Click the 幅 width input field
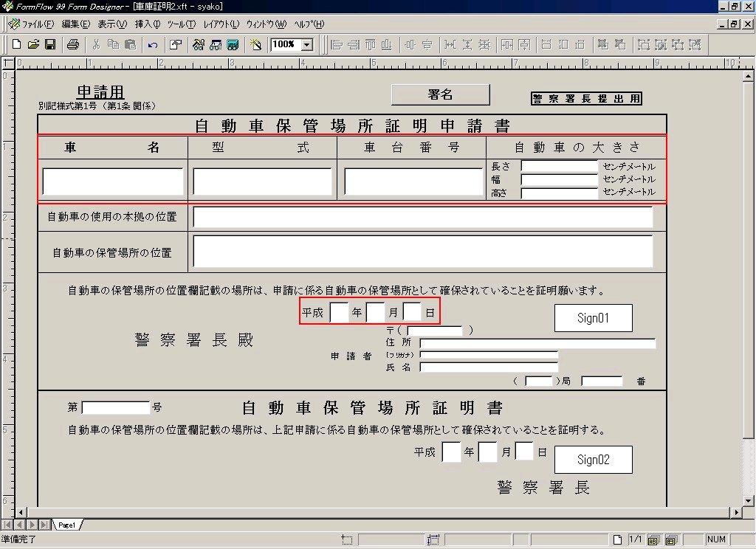This screenshot has height=549, width=756. (x=560, y=179)
